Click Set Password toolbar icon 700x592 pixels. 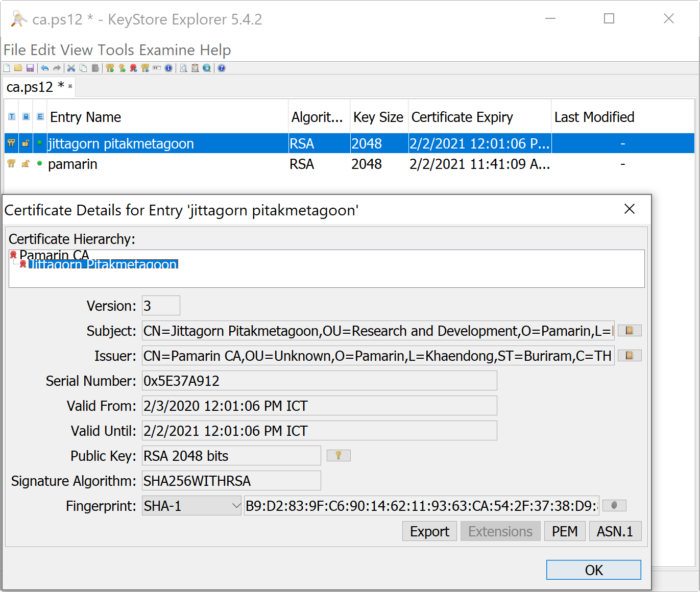(157, 68)
